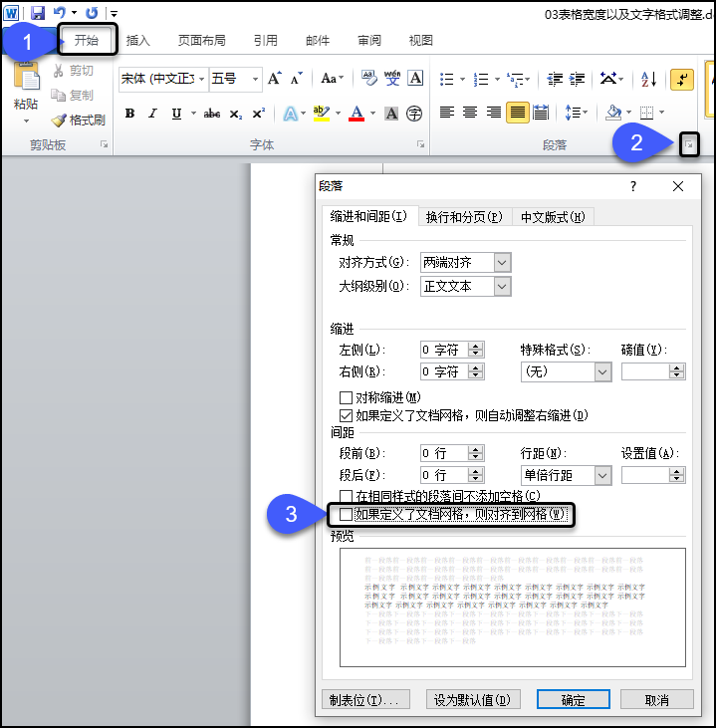Open the 行距 line spacing combo box
Screen dimensions: 716x728
(566, 475)
